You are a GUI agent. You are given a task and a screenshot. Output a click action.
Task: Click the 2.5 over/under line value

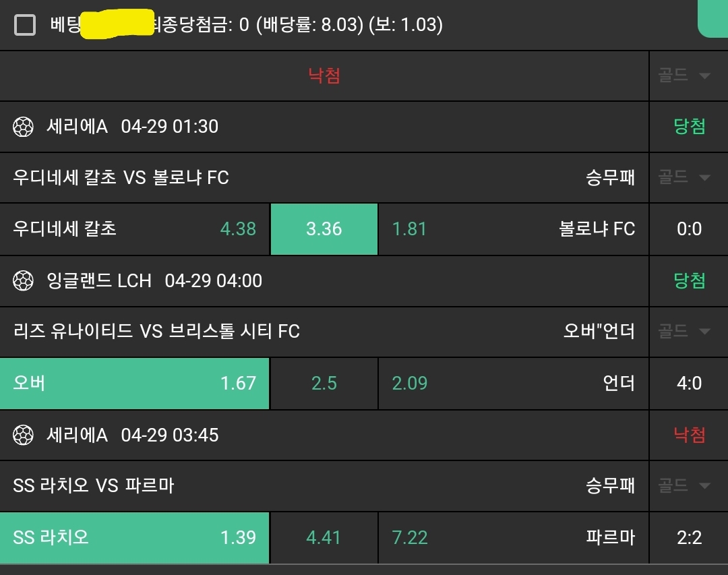(324, 384)
